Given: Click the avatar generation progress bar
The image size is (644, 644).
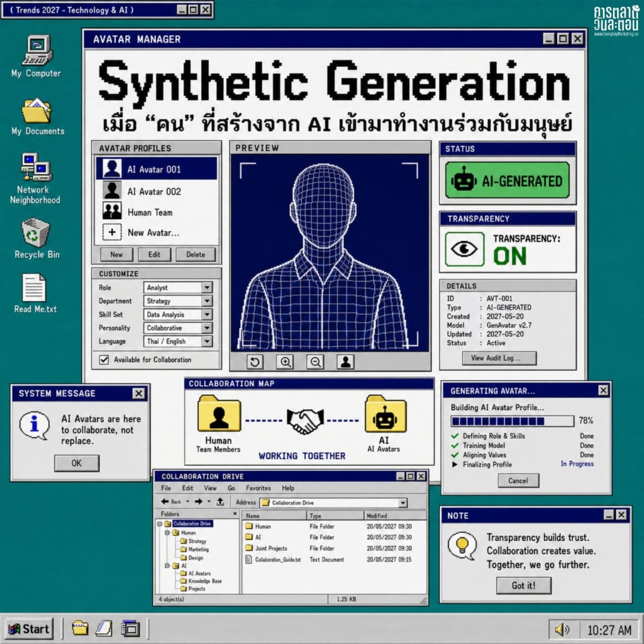Looking at the screenshot, I should [512, 421].
